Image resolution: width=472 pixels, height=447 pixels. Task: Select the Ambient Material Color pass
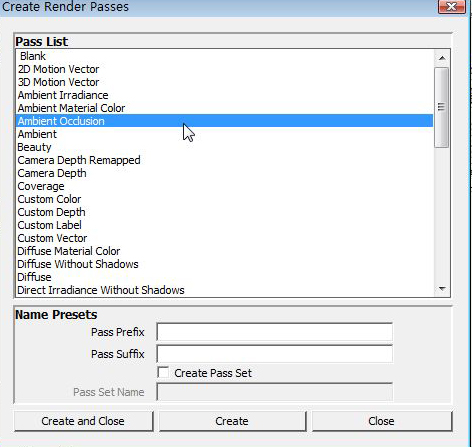224,108
